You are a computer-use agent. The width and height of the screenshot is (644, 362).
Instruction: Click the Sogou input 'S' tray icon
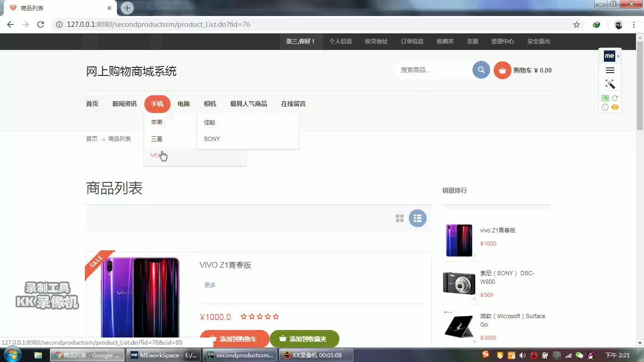tap(486, 354)
